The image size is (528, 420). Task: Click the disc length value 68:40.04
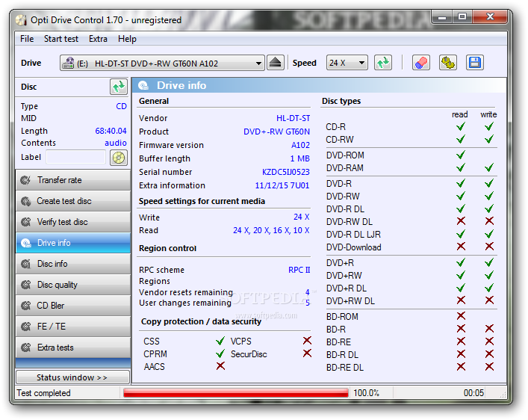(111, 131)
